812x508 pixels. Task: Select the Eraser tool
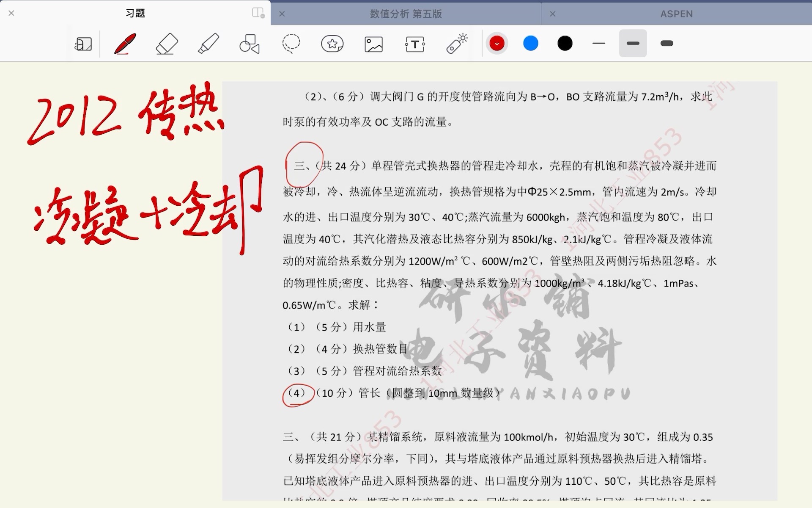click(x=167, y=44)
